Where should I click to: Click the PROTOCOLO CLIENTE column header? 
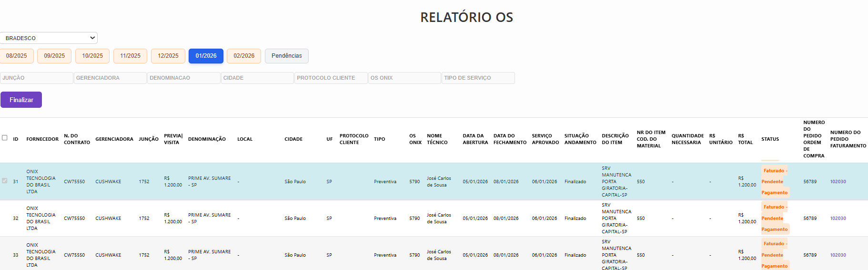(354, 139)
